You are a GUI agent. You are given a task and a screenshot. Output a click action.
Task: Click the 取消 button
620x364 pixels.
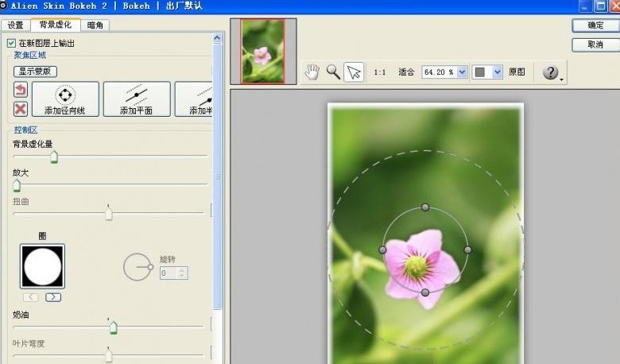595,45
